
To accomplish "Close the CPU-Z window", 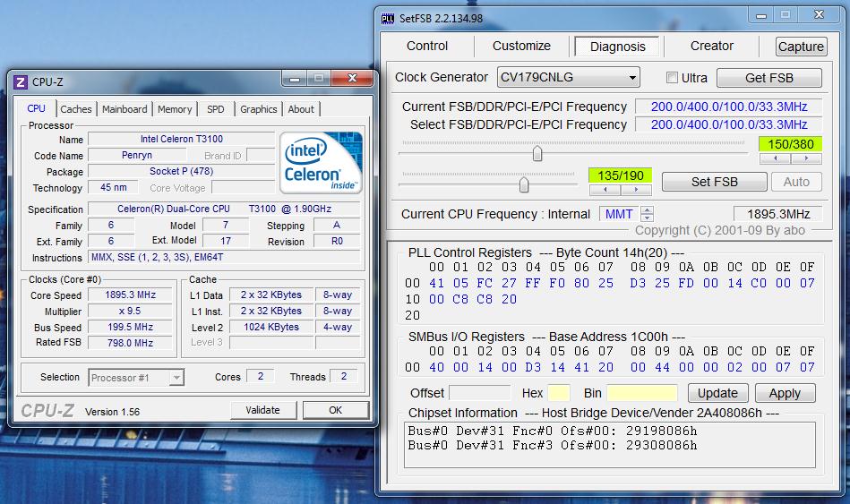I will [352, 79].
